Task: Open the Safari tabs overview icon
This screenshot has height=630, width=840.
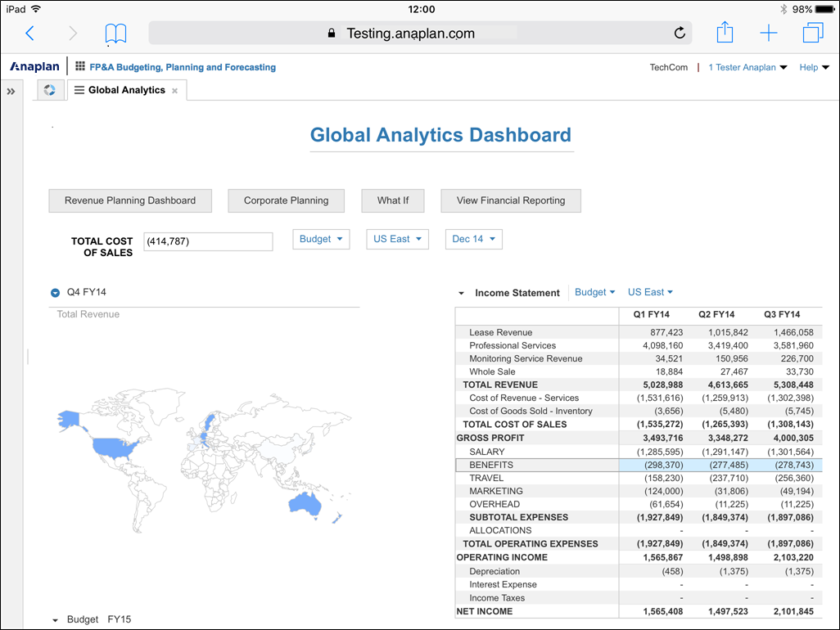Action: [x=812, y=34]
